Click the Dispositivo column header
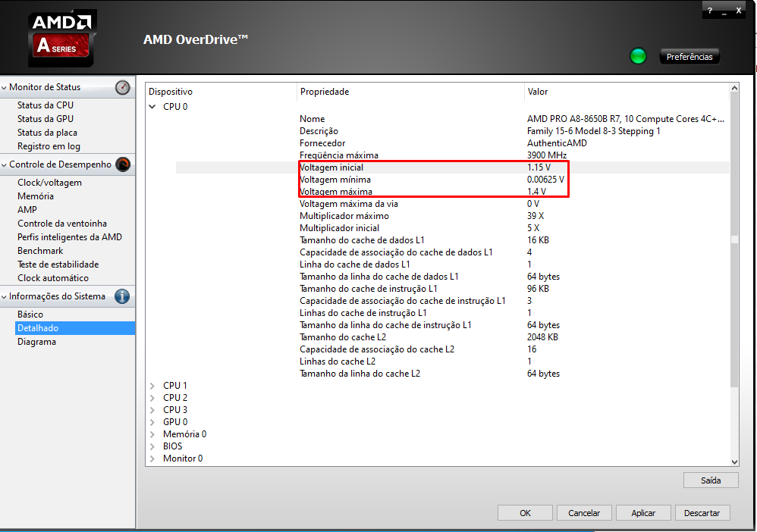This screenshot has width=757, height=532. point(221,92)
